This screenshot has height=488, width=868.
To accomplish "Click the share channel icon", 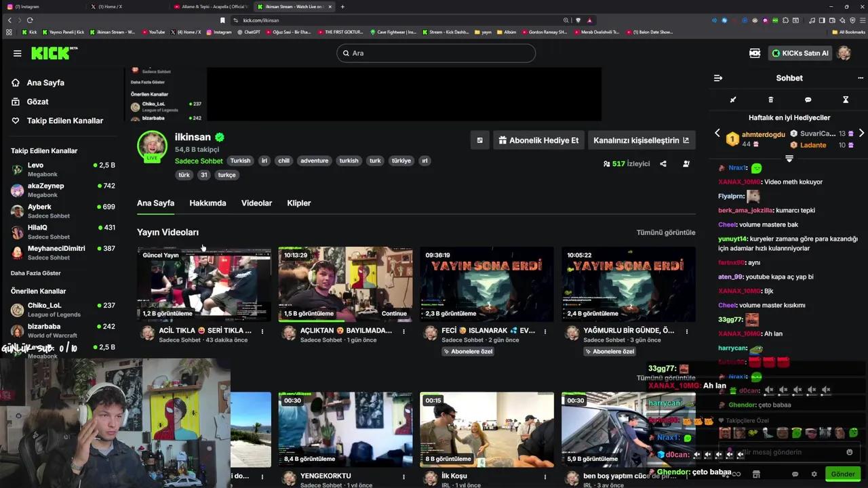I will [663, 164].
